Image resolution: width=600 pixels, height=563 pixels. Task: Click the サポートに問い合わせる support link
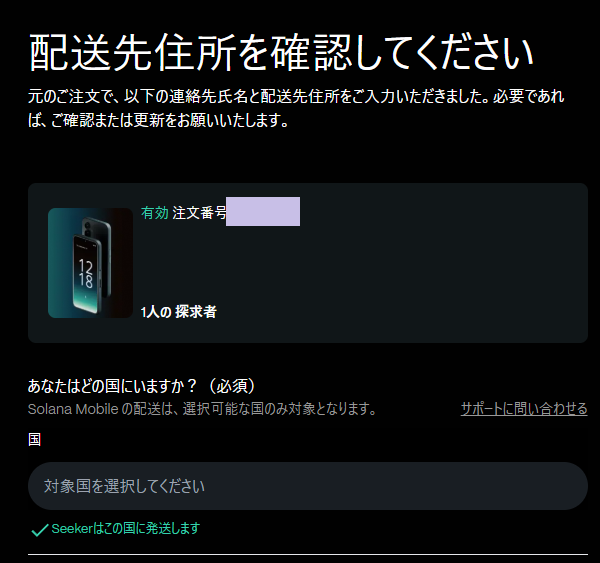tap(524, 409)
